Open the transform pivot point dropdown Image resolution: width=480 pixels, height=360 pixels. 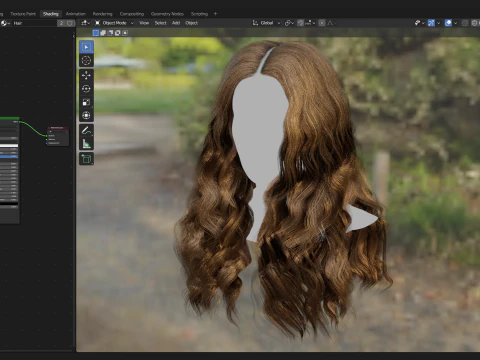[289, 23]
